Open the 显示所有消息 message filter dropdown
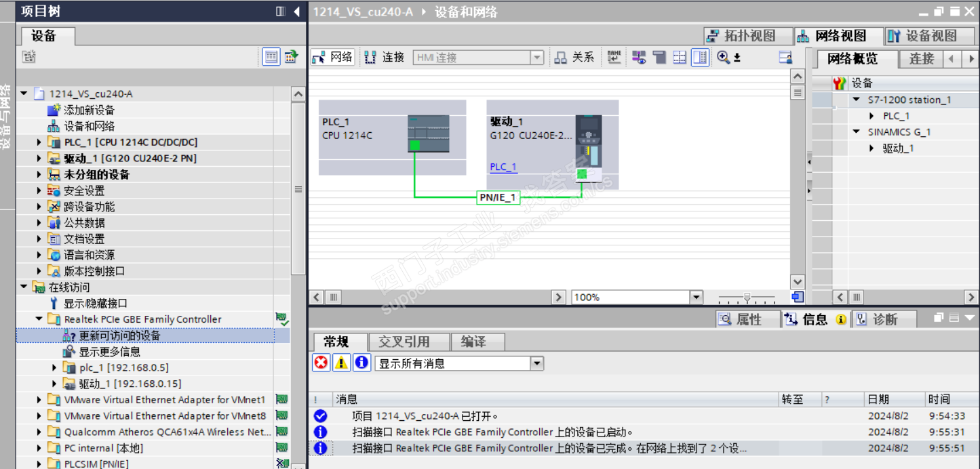The width and height of the screenshot is (980, 469). (536, 364)
